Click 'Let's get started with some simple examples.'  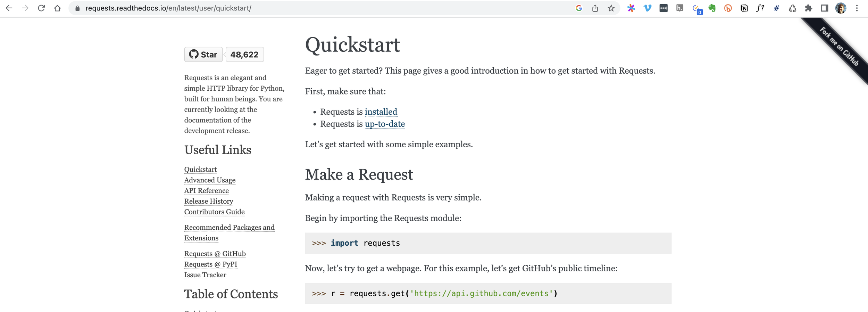click(389, 145)
